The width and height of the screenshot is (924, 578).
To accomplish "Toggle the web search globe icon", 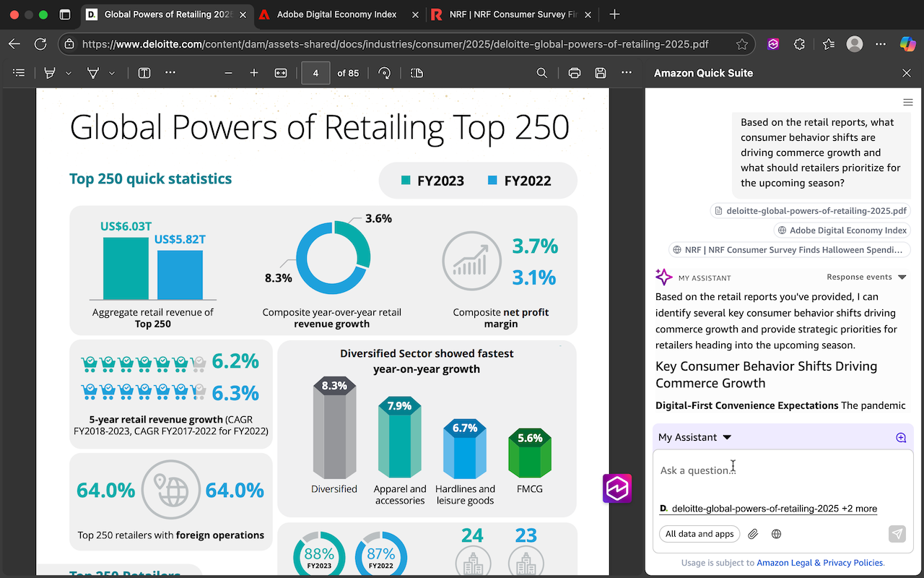I will tap(777, 534).
